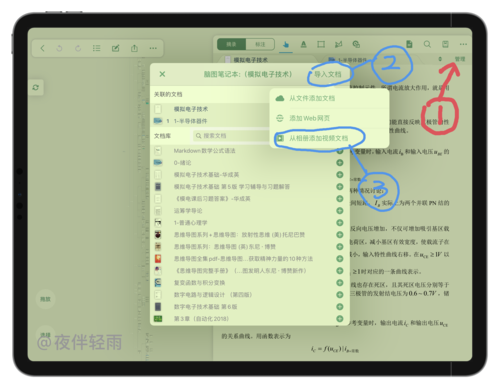The image size is (500, 389).
Task: Add 模拟电子技术基础 第5版 学习辅导 via plus
Action: tap(340, 187)
